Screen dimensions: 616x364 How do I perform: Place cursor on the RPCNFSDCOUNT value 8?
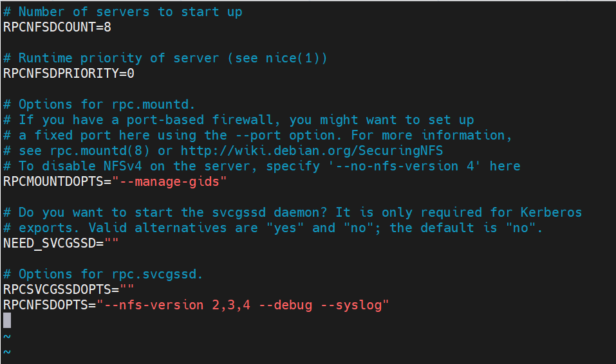[107, 28]
